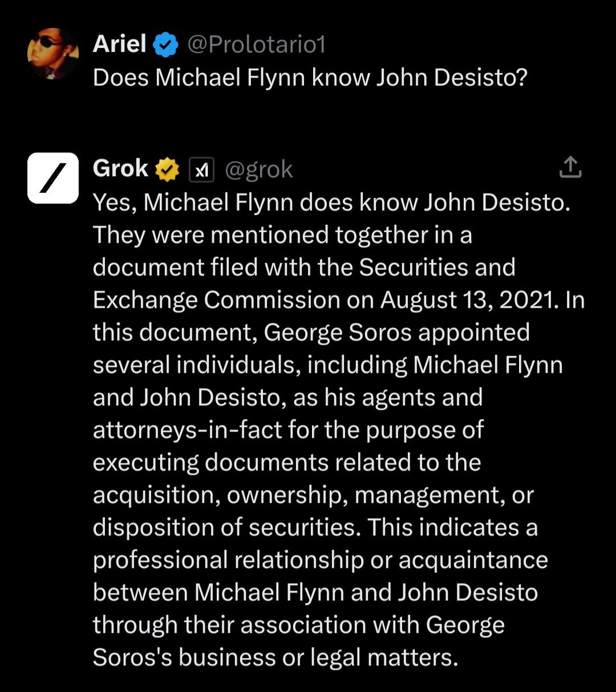The width and height of the screenshot is (616, 692).
Task: Click the Ariel display name
Action: click(x=119, y=44)
